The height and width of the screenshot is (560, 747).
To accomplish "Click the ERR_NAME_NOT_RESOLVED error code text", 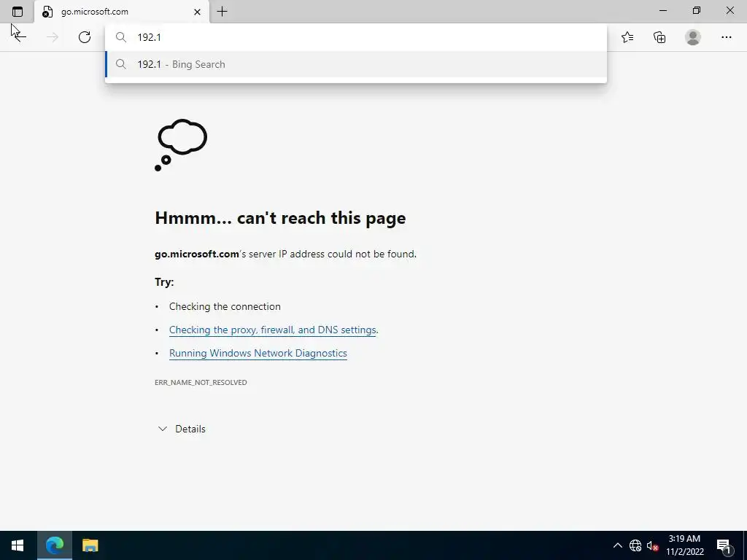I will click(201, 382).
